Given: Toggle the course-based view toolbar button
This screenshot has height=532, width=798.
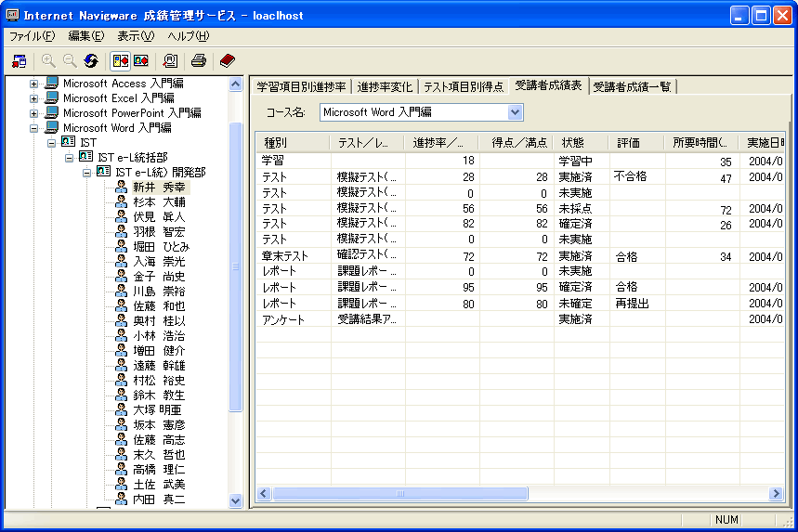Looking at the screenshot, I should tap(121, 61).
